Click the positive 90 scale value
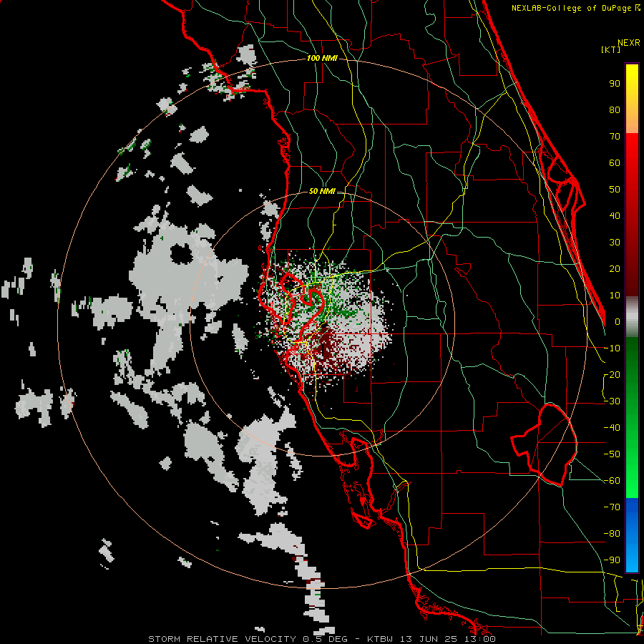Screen dimensions: 644x644 click(615, 84)
